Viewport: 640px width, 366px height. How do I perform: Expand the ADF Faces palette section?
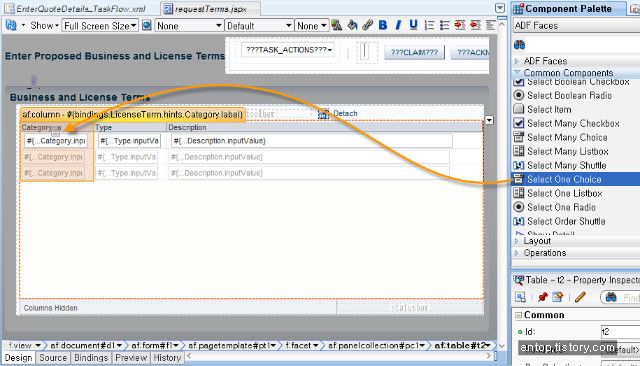pos(517,61)
